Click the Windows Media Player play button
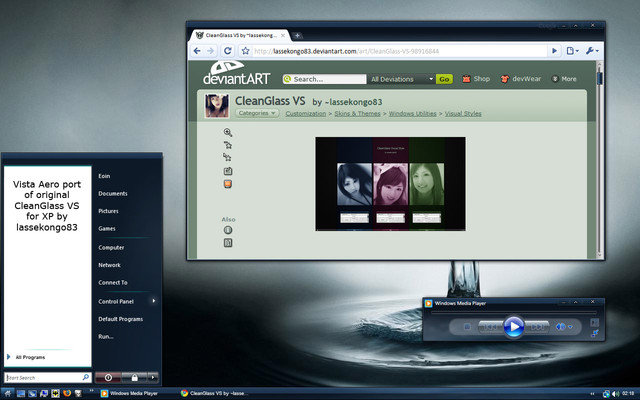This screenshot has width=640, height=400. point(513,327)
